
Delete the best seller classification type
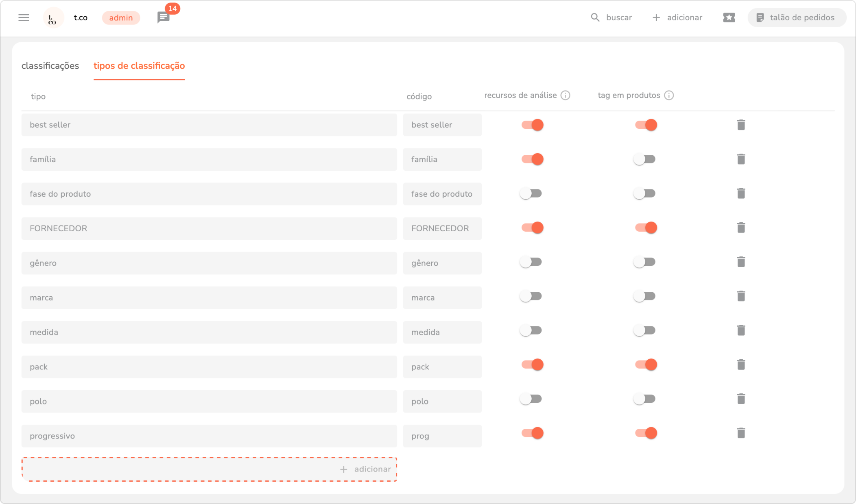[741, 125]
